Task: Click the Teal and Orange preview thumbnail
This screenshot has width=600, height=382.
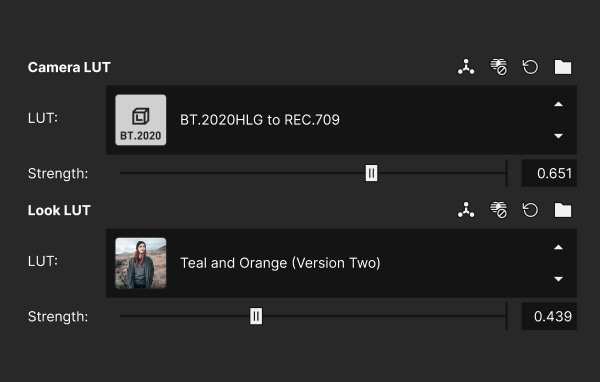Action: [141, 263]
